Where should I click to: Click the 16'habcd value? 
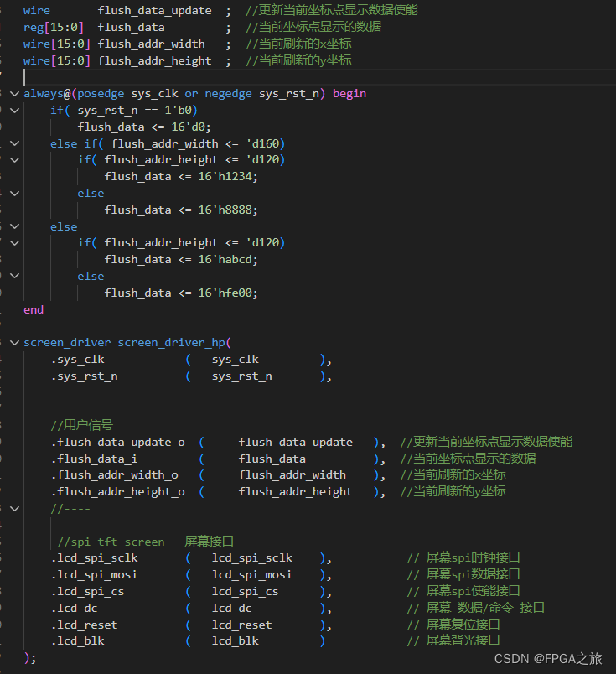[x=225, y=260]
